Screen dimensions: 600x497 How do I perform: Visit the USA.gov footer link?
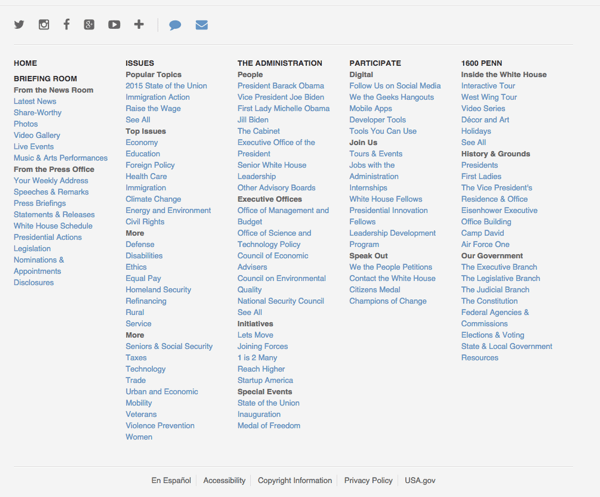420,480
